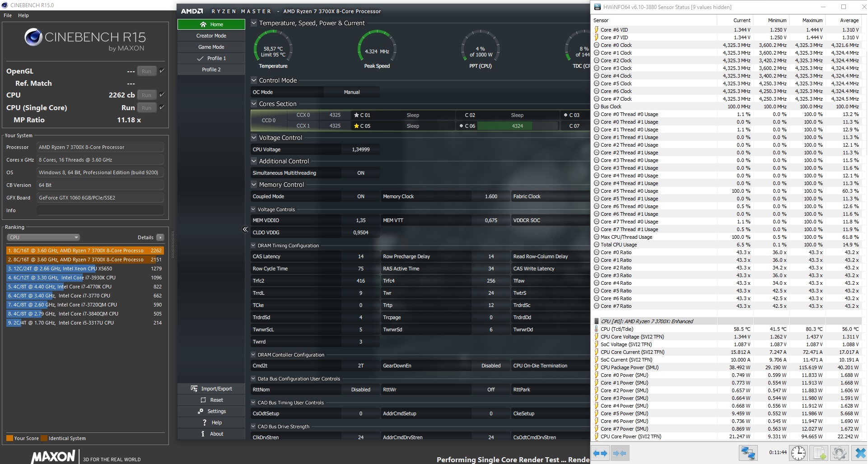The image size is (868, 464).
Task: Toggle RttNom Disabled value
Action: pos(361,390)
